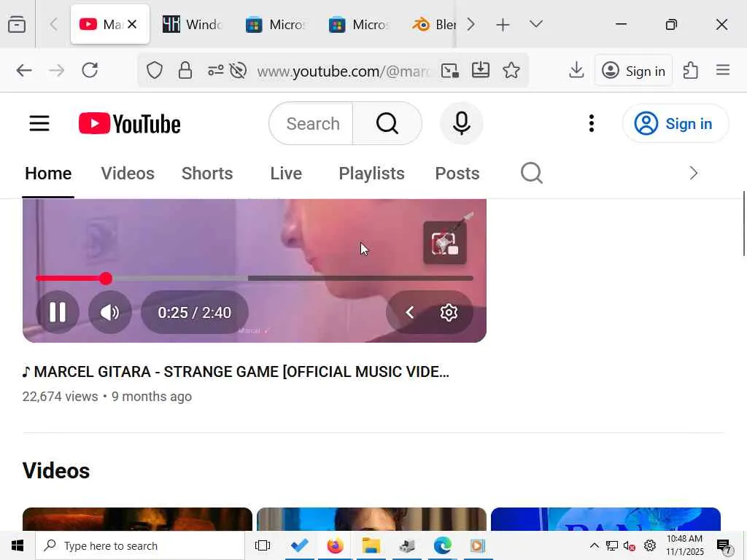Screen dimensions: 747x560
Task: Open video player settings gear
Action: pyautogui.click(x=449, y=312)
